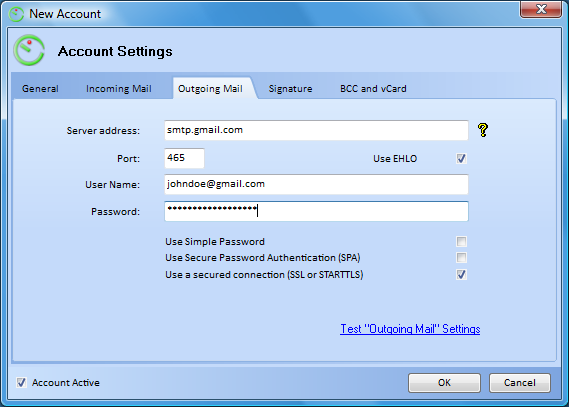
Task: Click the Account Settings heading
Action: coord(115,51)
